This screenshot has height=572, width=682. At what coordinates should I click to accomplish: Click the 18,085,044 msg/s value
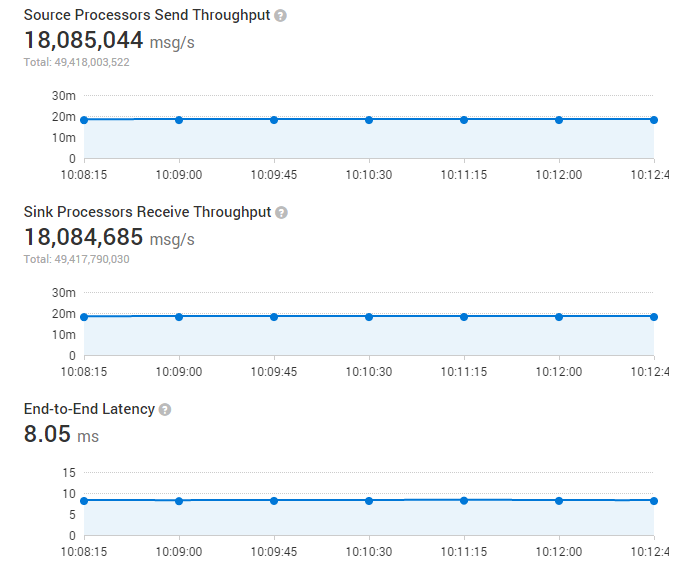coord(109,41)
